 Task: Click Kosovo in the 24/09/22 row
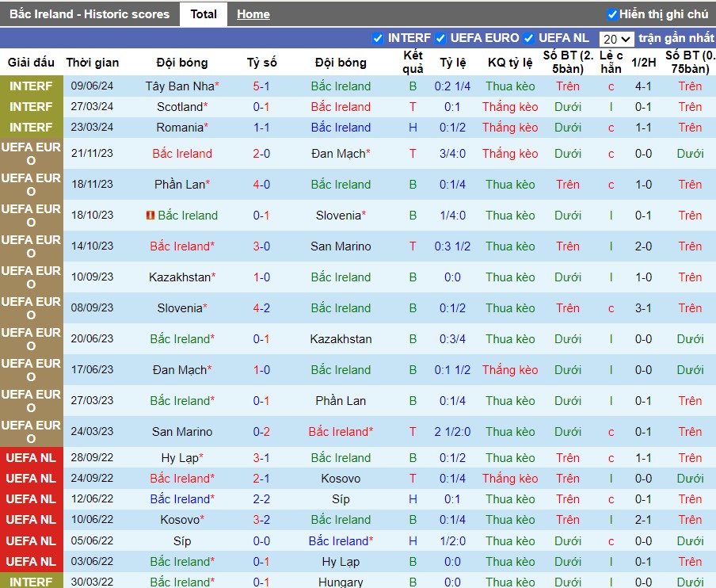pos(341,479)
